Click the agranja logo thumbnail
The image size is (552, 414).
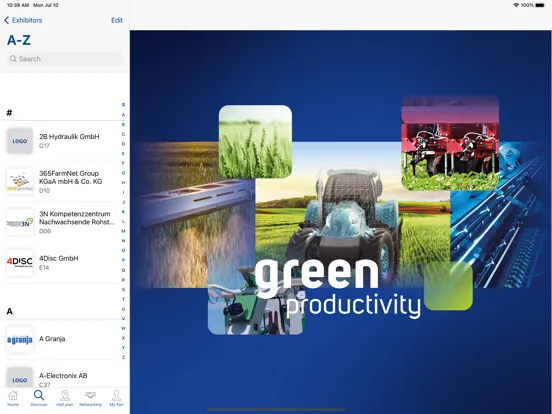[x=20, y=340]
